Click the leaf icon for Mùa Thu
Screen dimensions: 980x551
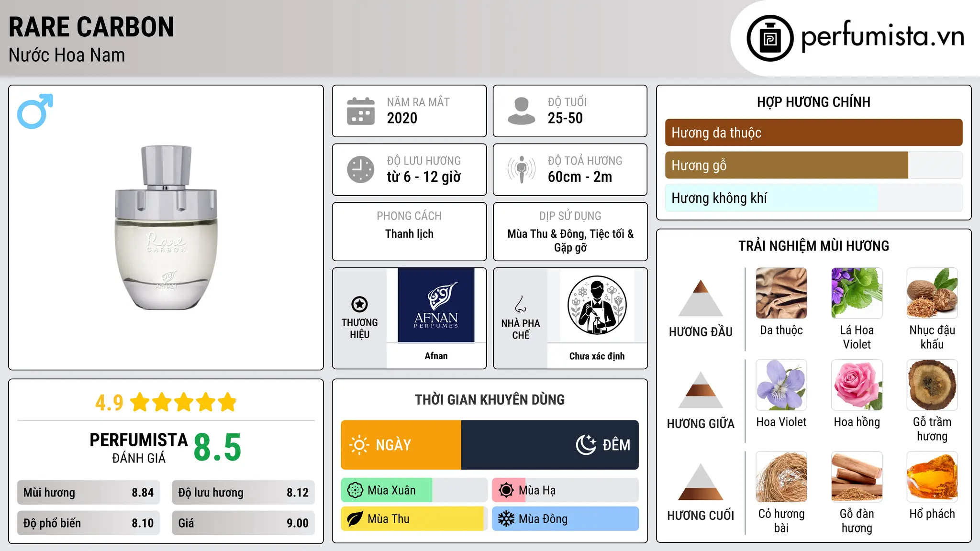click(x=355, y=519)
